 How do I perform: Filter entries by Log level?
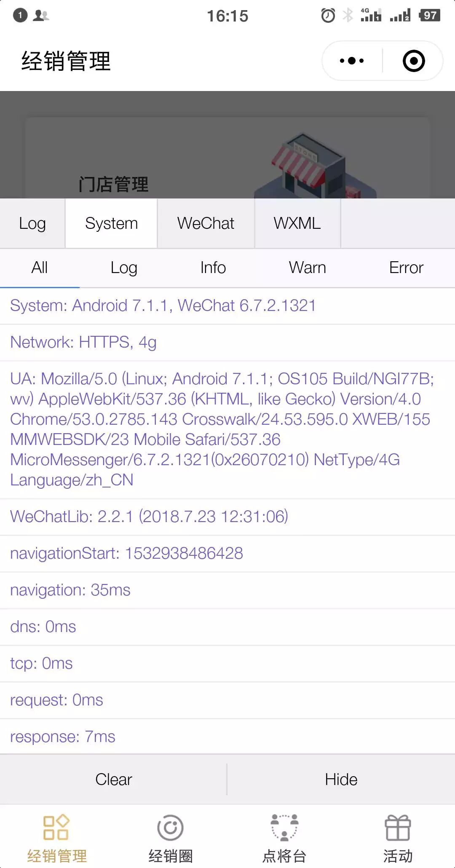pyautogui.click(x=124, y=268)
